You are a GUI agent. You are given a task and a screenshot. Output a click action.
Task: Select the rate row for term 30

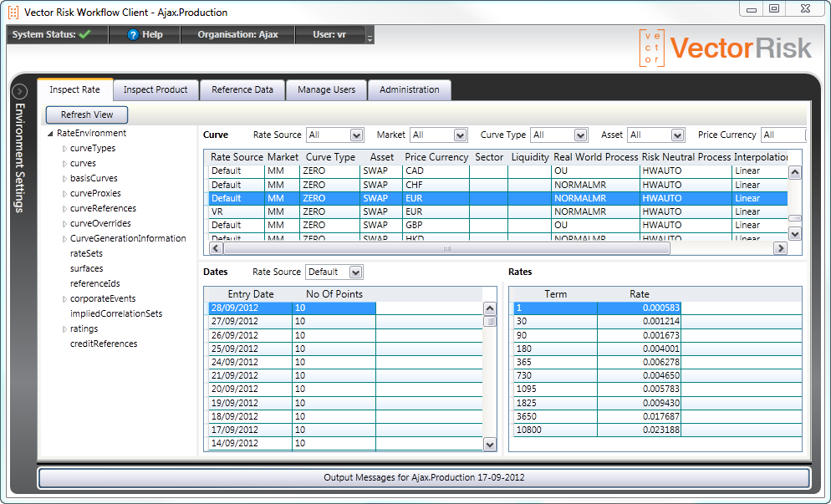(x=657, y=321)
